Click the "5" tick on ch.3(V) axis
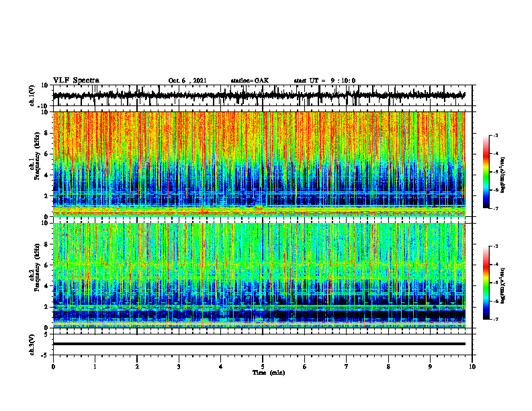 pos(46,334)
